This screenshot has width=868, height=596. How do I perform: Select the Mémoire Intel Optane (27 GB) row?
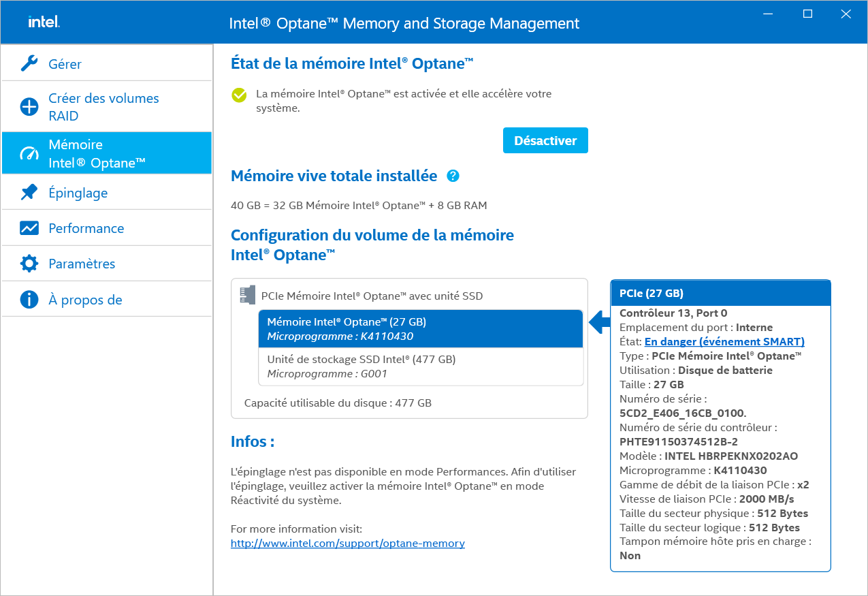point(421,329)
